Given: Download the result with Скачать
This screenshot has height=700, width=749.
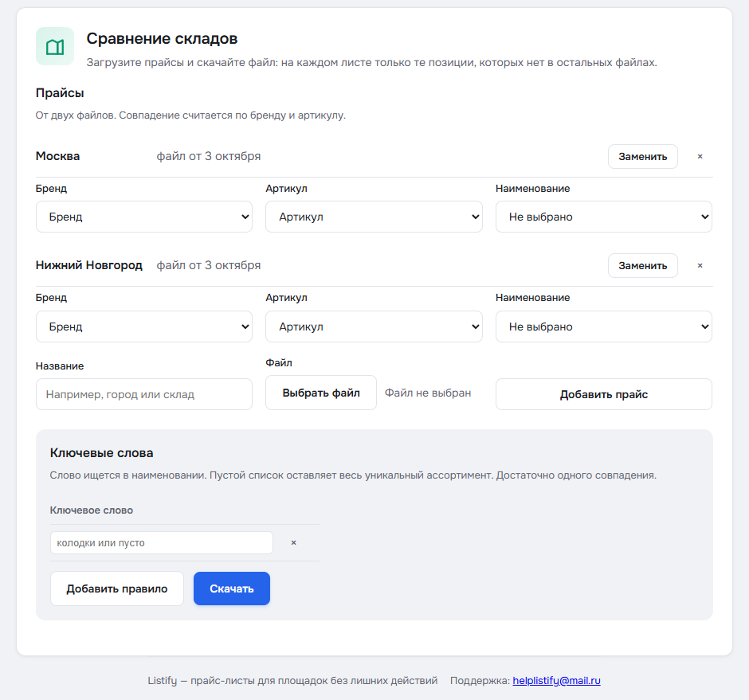Looking at the screenshot, I should pyautogui.click(x=232, y=589).
